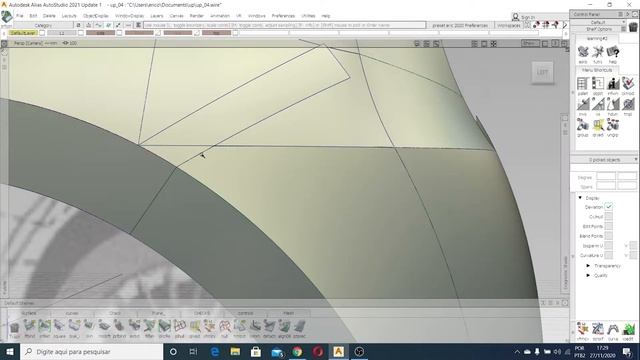Open the Workspaces dropdown
This screenshot has height=360, width=640.
pos(509,25)
